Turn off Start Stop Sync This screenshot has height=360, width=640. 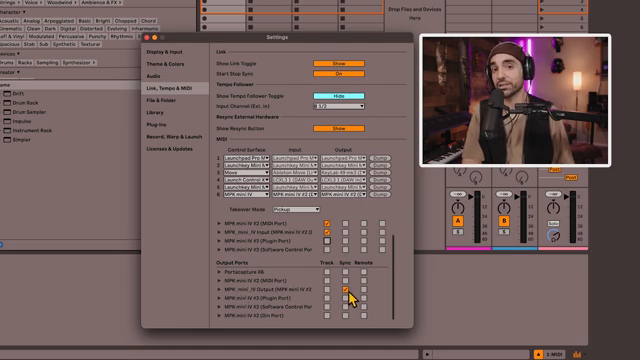[x=339, y=74]
